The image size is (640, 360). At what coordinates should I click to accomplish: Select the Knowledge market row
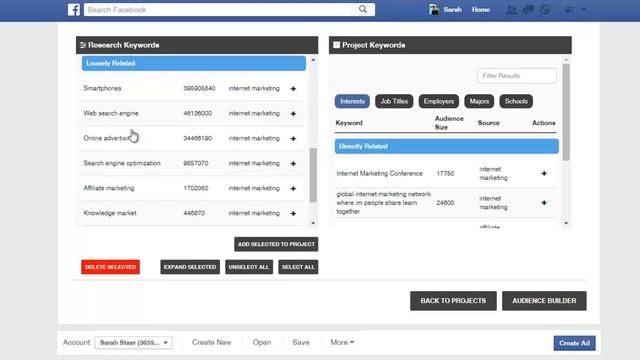coord(193,213)
